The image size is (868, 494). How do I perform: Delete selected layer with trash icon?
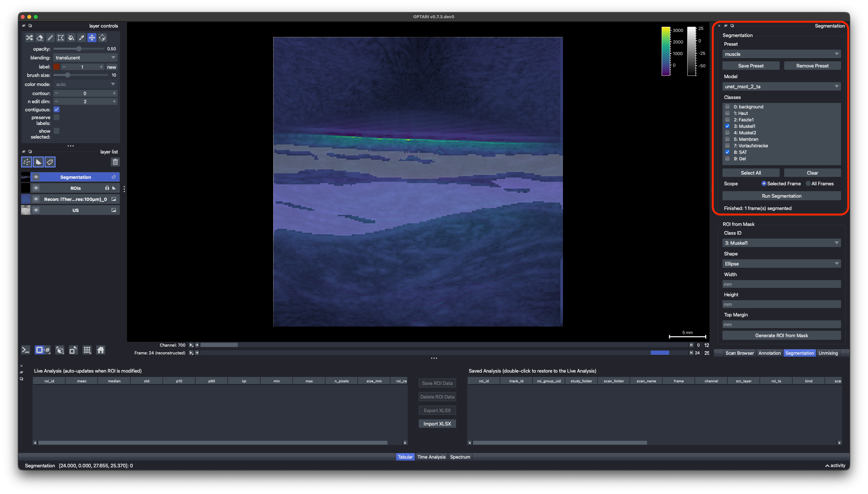point(115,162)
